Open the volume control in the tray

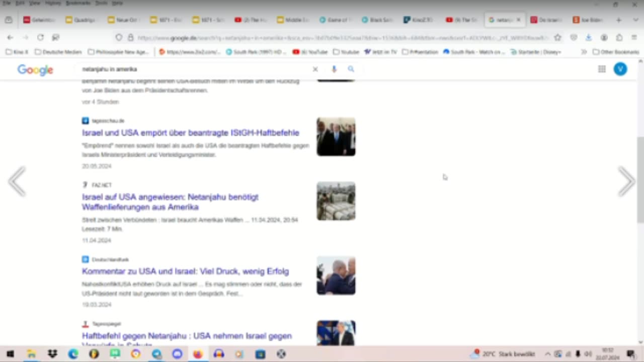click(587, 354)
